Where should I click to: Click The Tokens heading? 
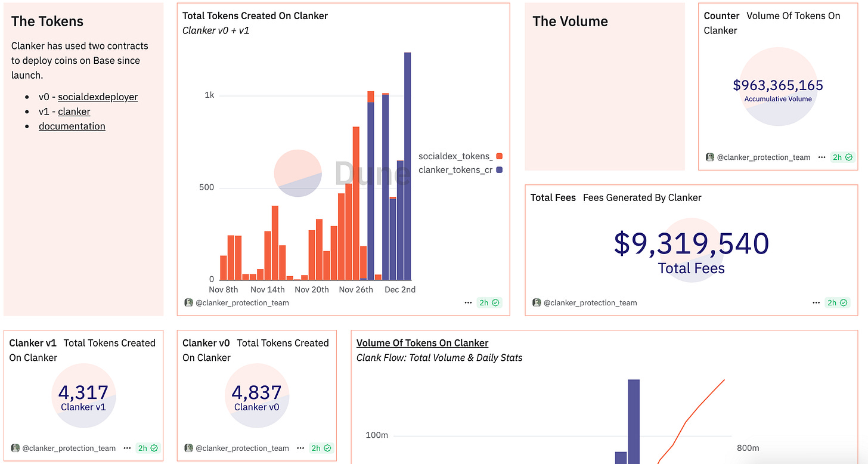pos(47,21)
